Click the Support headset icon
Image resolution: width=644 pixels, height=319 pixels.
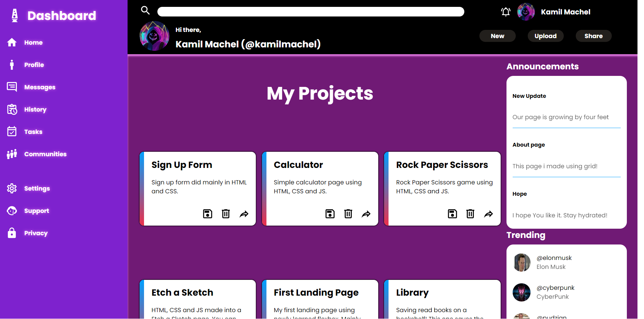click(12, 210)
